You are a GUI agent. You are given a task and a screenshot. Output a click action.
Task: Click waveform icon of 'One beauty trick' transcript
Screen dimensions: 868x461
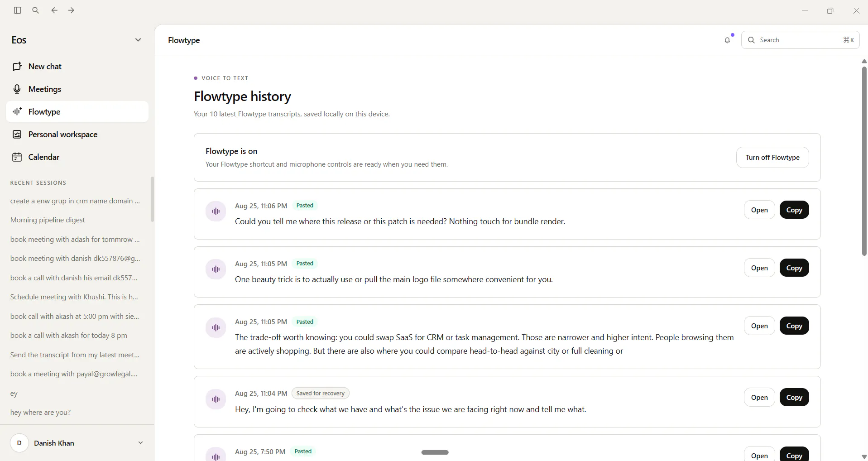coord(216,269)
